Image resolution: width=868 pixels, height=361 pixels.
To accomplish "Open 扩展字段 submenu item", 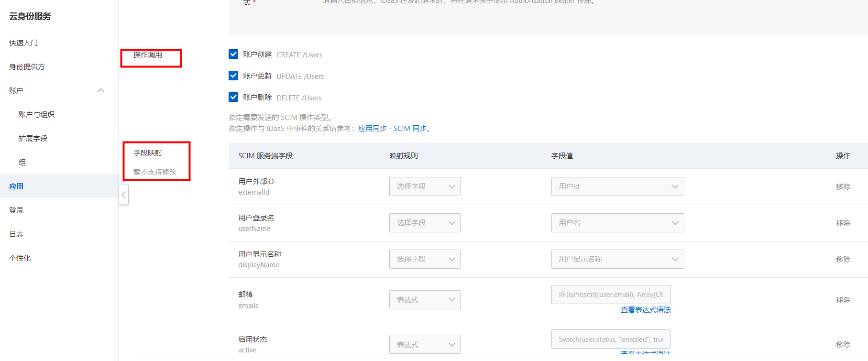I will point(33,138).
